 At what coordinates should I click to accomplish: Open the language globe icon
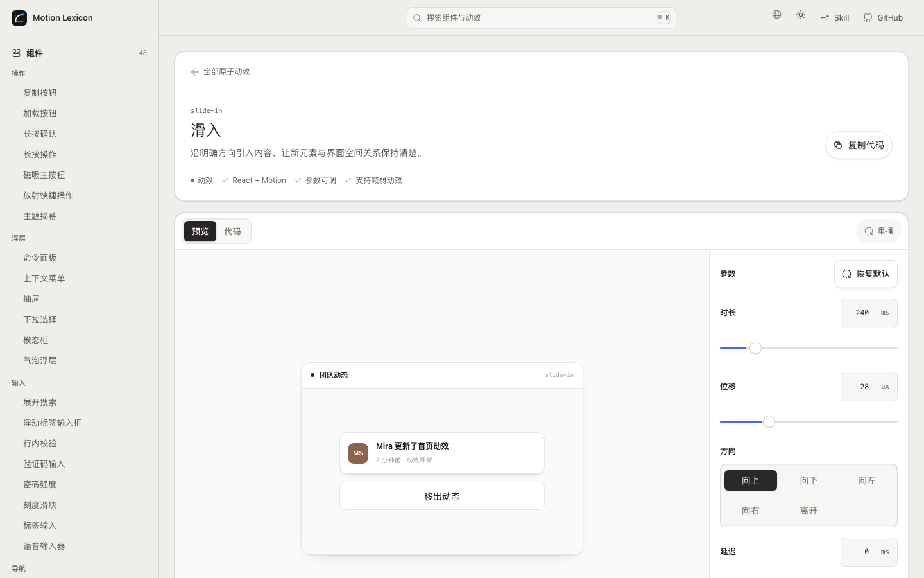click(x=776, y=15)
